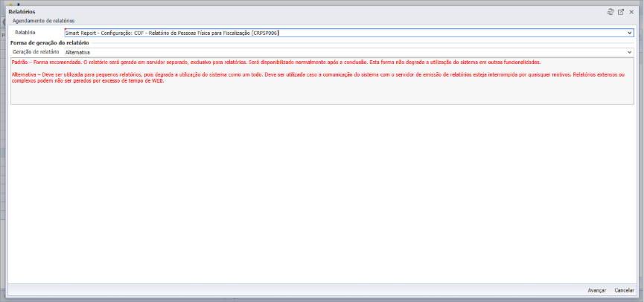Collapse the side panel with the left chevron
The height and width of the screenshot is (302, 644).
point(3,22)
